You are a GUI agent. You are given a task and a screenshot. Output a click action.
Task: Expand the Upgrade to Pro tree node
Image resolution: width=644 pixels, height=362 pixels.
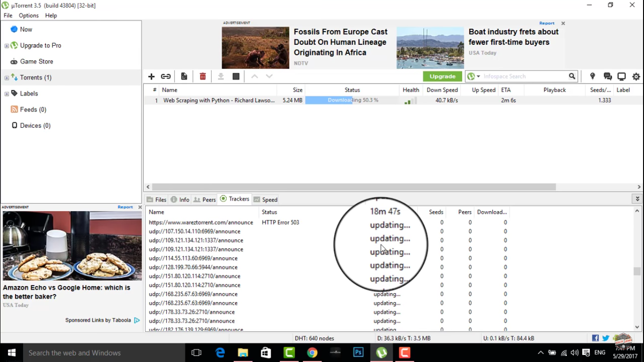(x=7, y=46)
